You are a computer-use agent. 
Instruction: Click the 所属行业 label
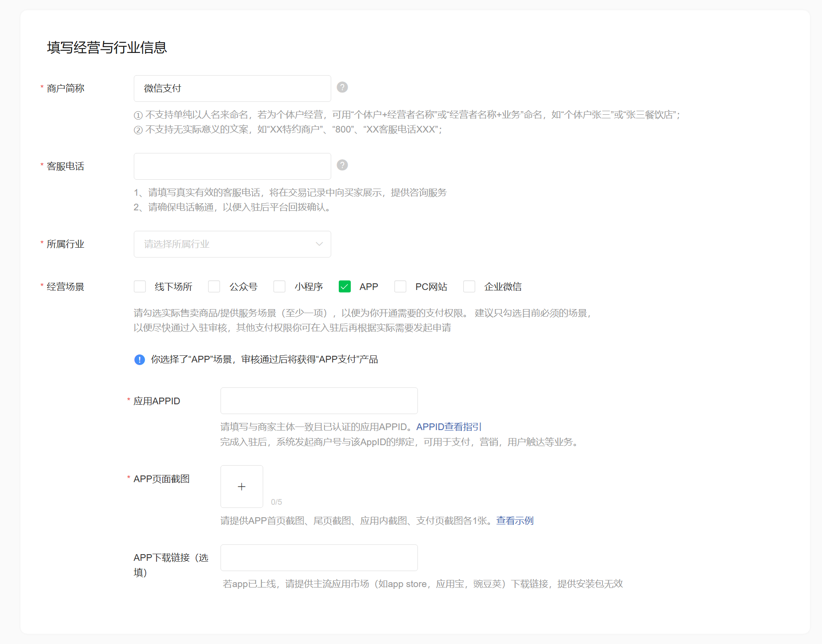tap(65, 244)
